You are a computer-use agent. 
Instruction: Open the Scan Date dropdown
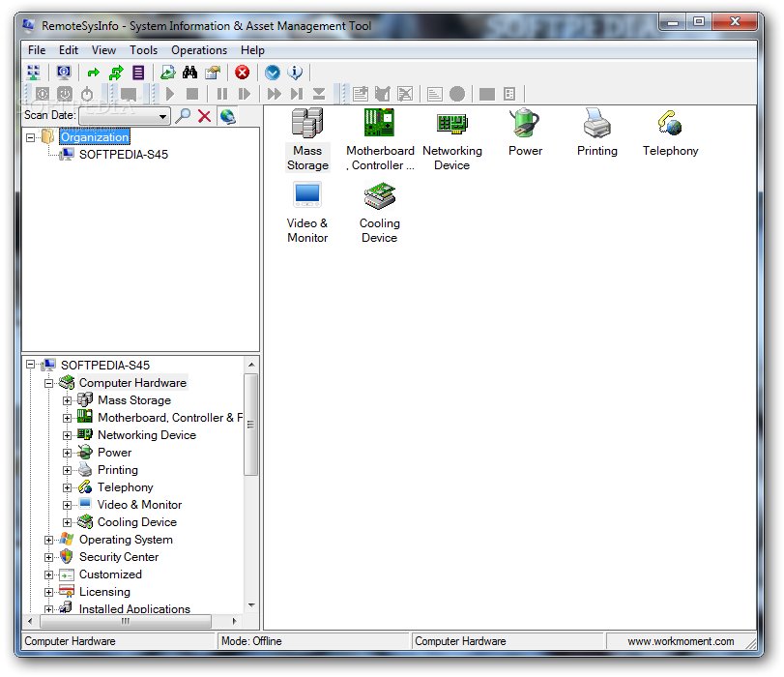163,117
